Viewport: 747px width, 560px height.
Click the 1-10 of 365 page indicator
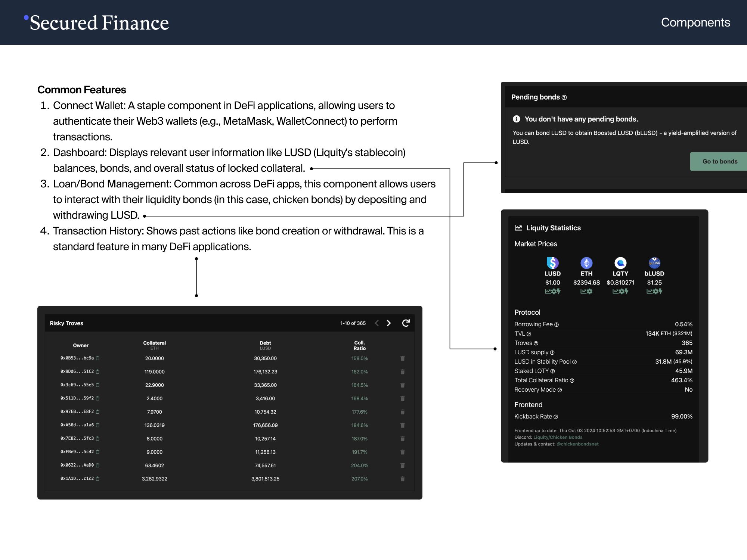coord(353,323)
